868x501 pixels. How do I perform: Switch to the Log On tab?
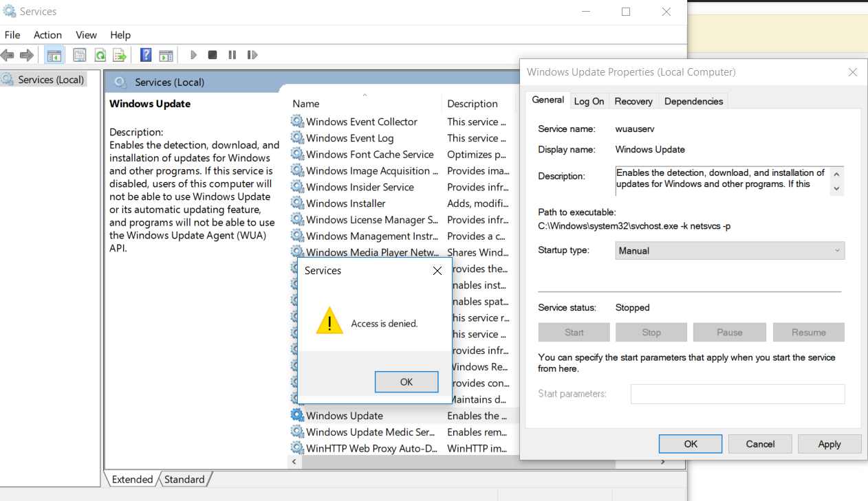pos(589,101)
